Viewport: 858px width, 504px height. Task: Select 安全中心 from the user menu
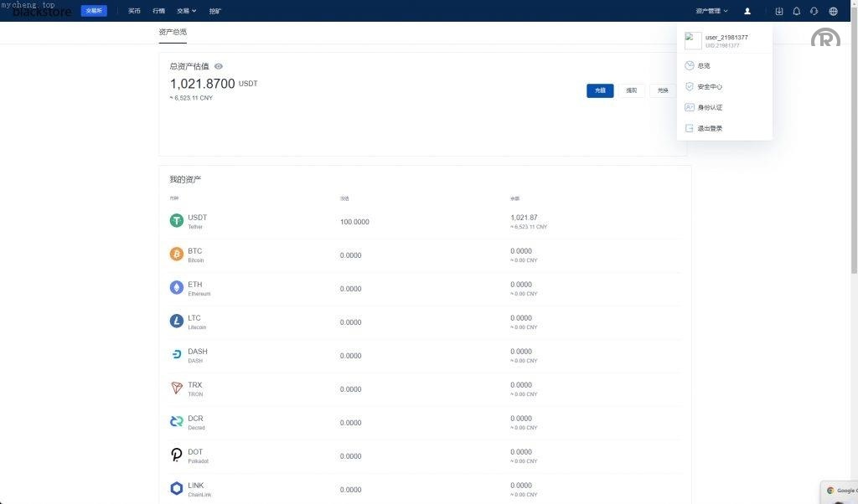coord(709,86)
